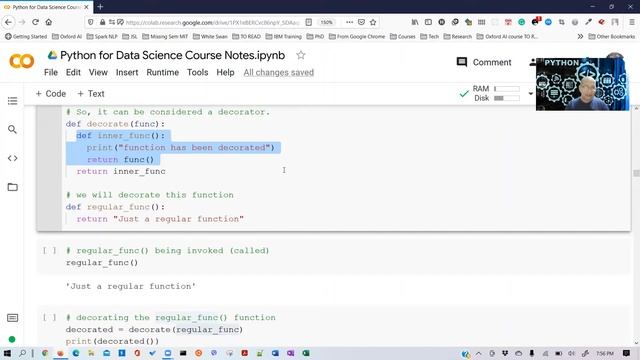Click the output 'Just a regular function'
This screenshot has height=360, width=640.
tap(131, 286)
